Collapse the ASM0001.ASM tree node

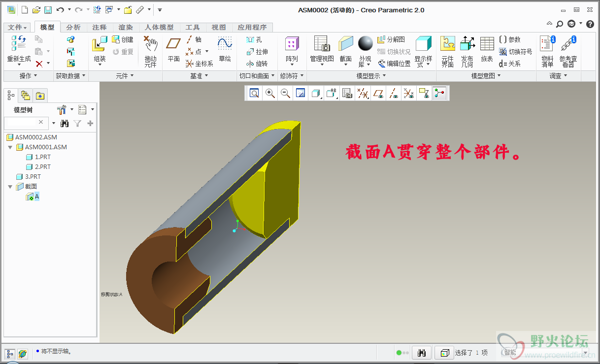[10, 147]
